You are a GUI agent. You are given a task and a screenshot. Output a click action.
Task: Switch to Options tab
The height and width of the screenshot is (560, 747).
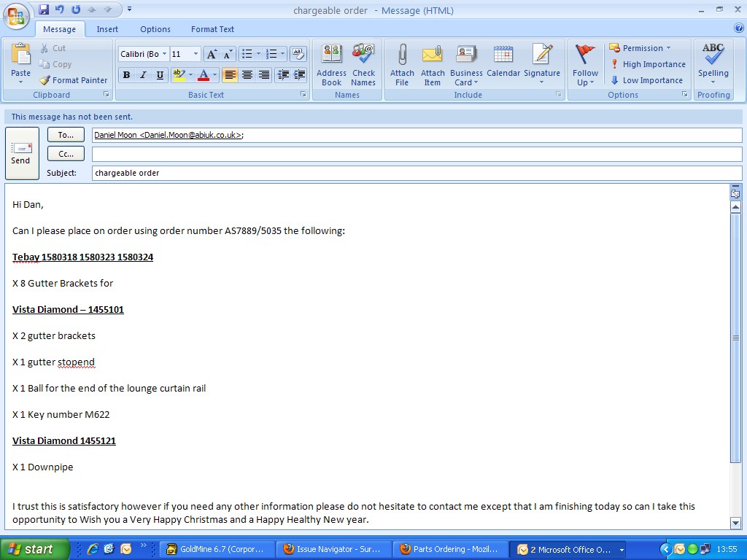[x=155, y=29]
